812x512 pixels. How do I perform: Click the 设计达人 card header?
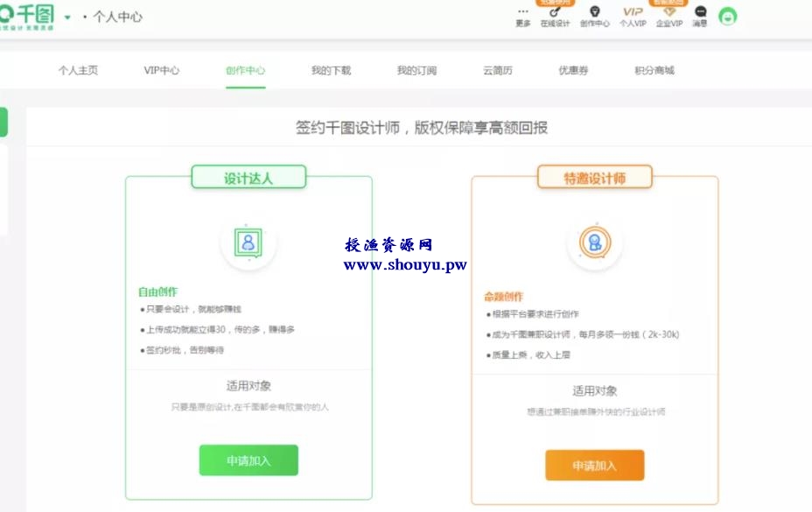click(x=248, y=178)
